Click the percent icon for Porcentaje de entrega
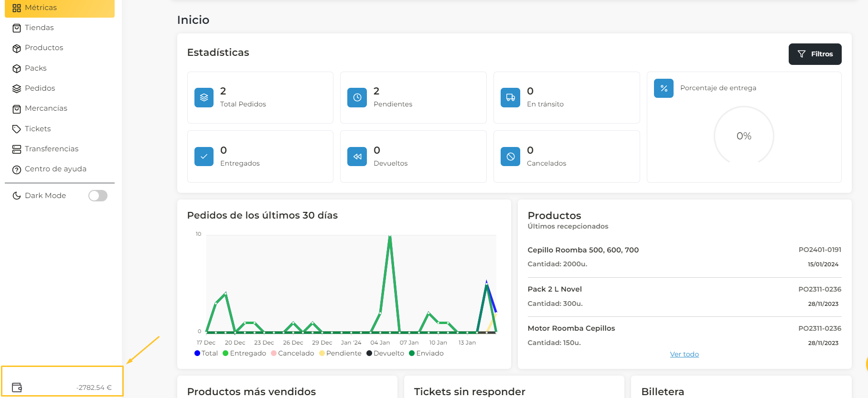 (664, 88)
